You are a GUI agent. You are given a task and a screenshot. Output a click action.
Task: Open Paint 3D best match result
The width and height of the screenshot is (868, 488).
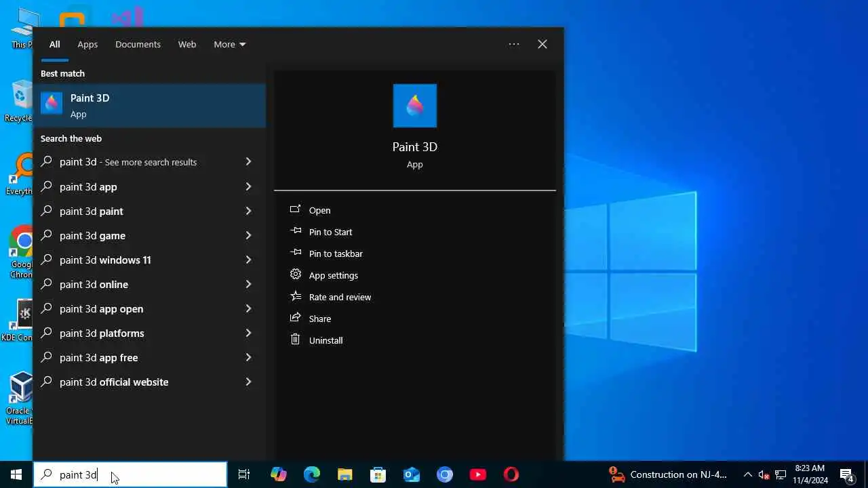tap(149, 106)
